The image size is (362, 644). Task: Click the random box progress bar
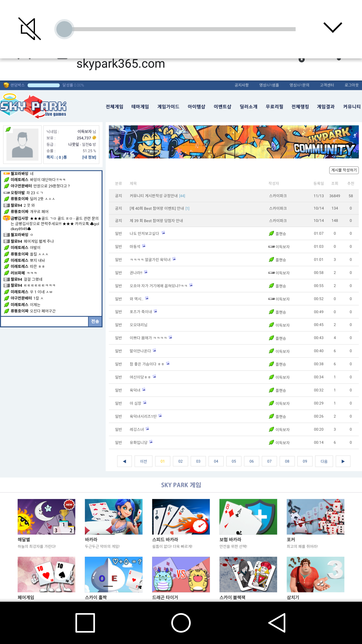(43, 85)
